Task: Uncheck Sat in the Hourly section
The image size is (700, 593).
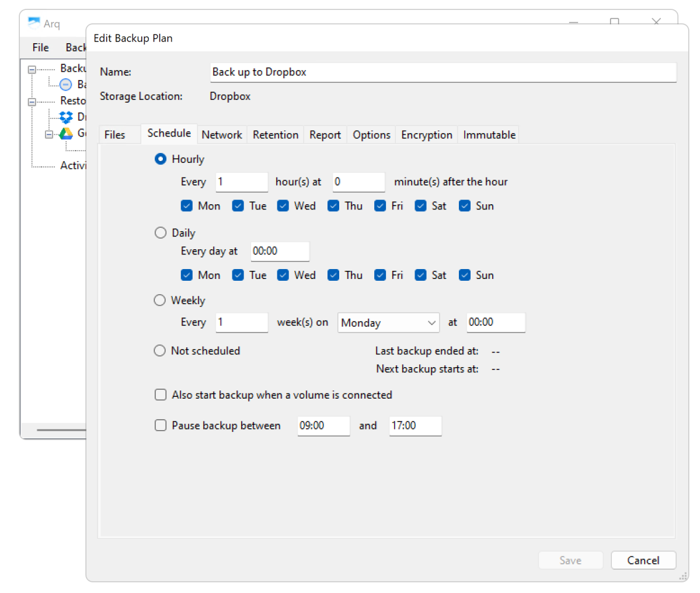Action: point(420,206)
